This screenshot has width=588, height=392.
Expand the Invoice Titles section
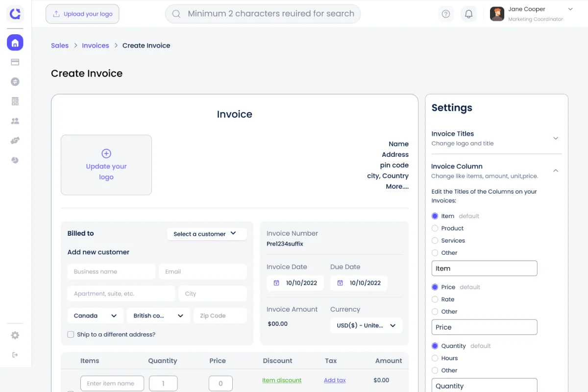555,138
